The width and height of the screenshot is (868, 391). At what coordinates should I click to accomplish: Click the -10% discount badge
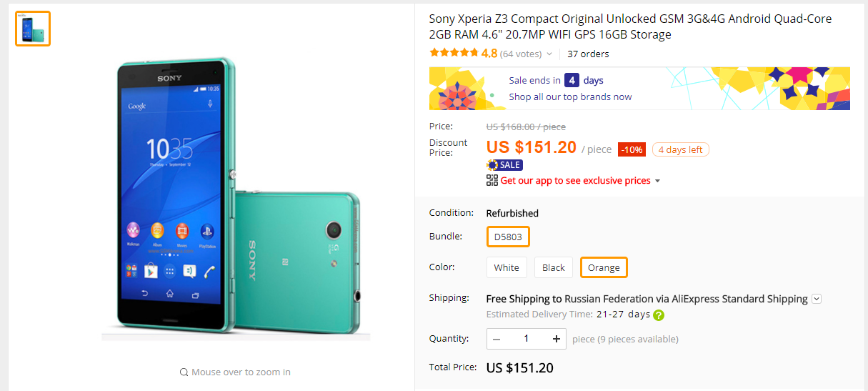(632, 149)
